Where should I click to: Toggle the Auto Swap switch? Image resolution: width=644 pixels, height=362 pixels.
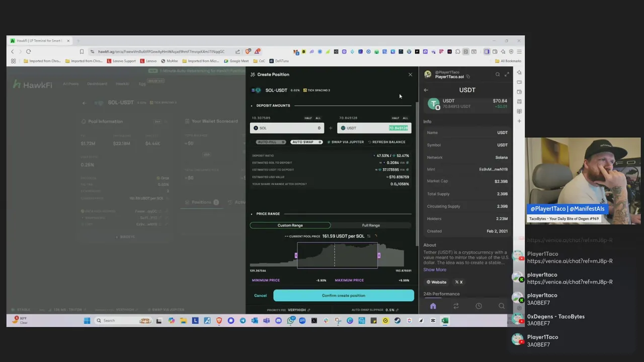tap(306, 142)
